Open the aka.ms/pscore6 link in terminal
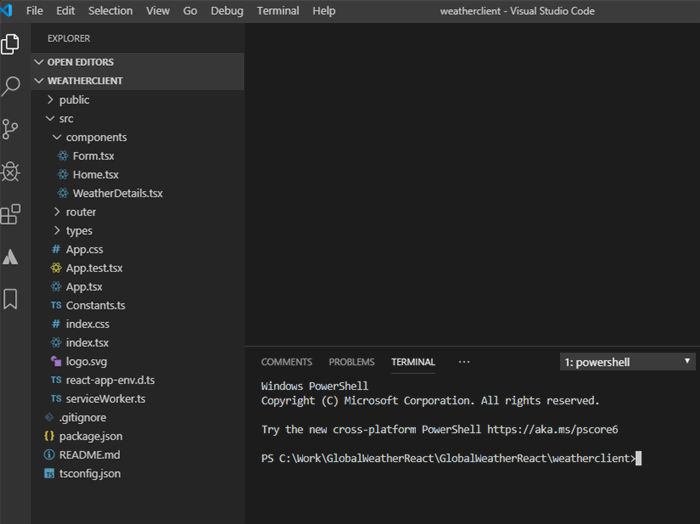The image size is (700, 524). click(553, 429)
